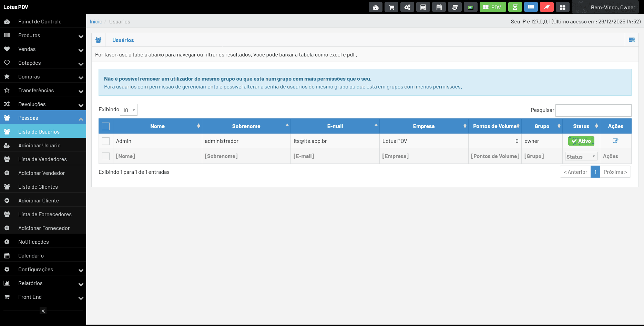Click the Pesquisar search field
The height and width of the screenshot is (326, 644).
click(593, 111)
